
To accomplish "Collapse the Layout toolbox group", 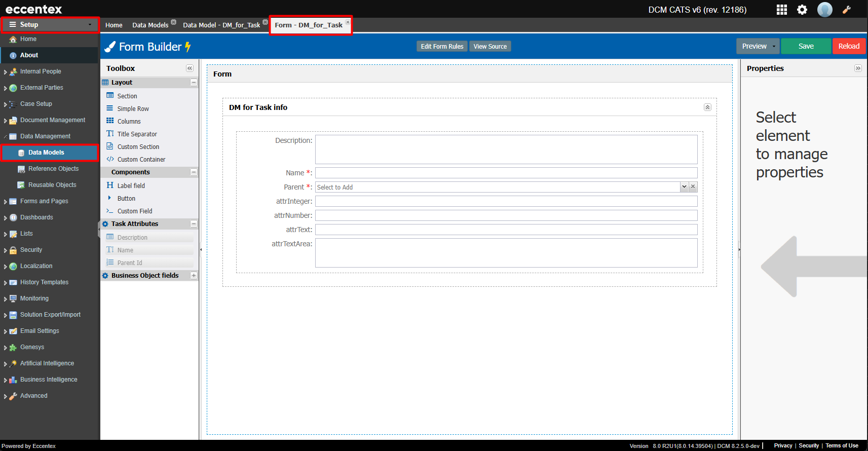I will [194, 82].
